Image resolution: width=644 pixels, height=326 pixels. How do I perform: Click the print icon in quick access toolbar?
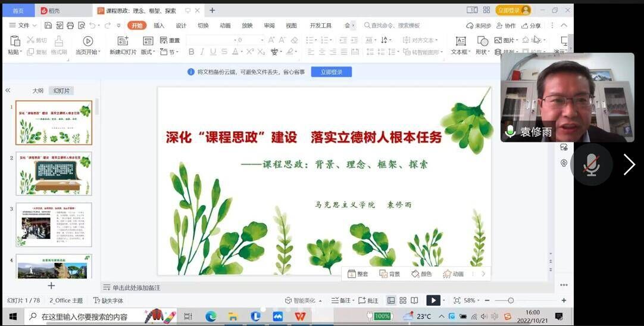[70, 26]
